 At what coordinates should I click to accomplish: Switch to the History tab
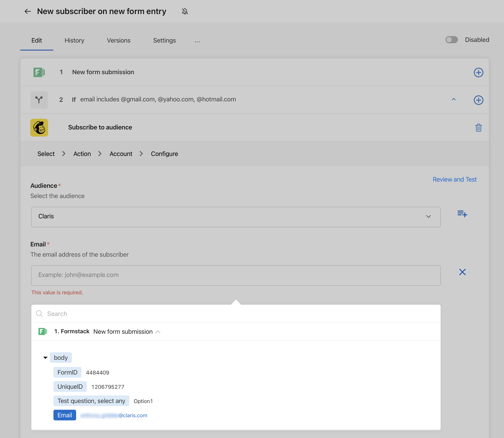[74, 40]
